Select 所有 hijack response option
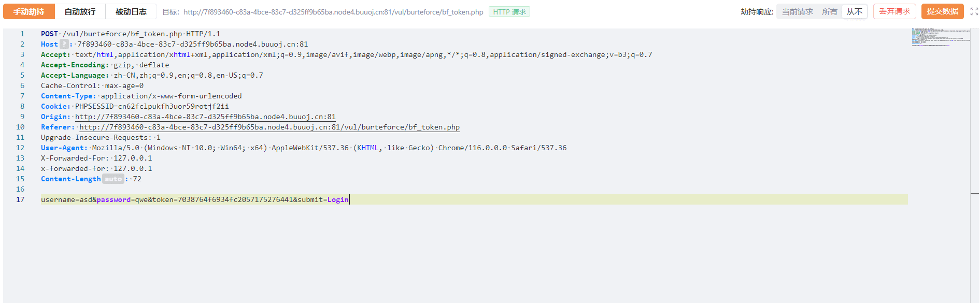Viewport: 980px width, 303px height. point(829,12)
